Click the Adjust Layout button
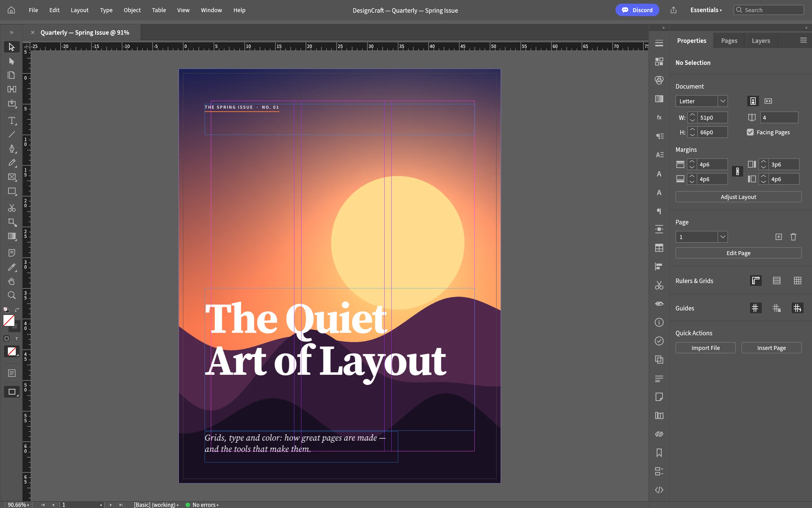 [738, 197]
